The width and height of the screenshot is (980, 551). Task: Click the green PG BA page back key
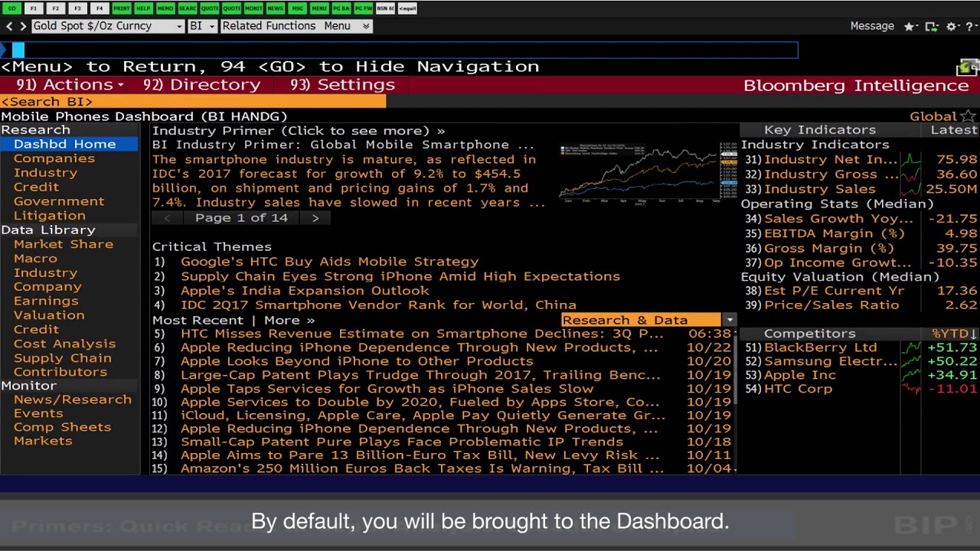pos(341,8)
